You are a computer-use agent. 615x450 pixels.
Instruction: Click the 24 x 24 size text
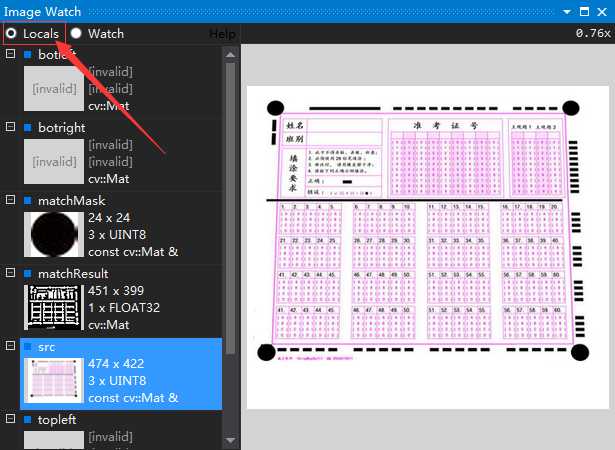pos(109,217)
